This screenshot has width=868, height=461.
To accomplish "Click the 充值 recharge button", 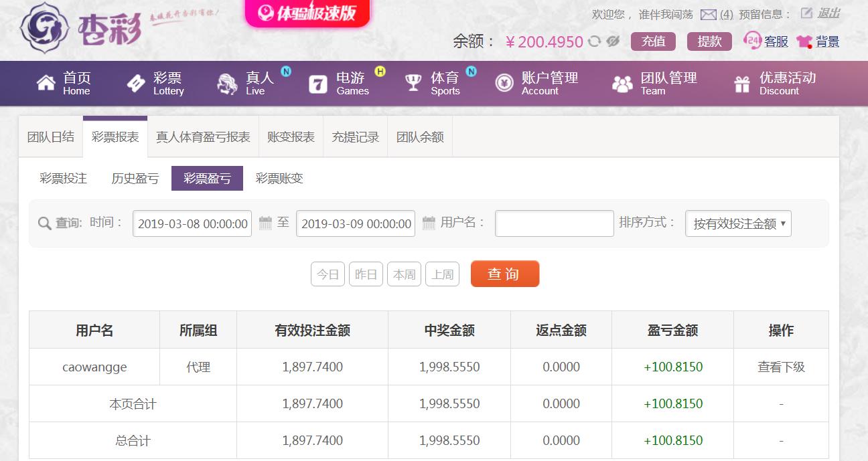I will 654,41.
